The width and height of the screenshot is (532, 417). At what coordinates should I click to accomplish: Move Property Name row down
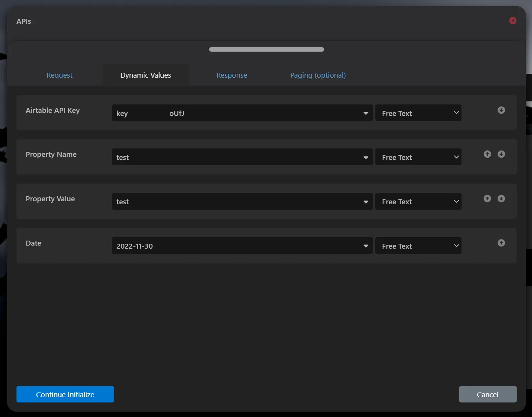coord(501,154)
